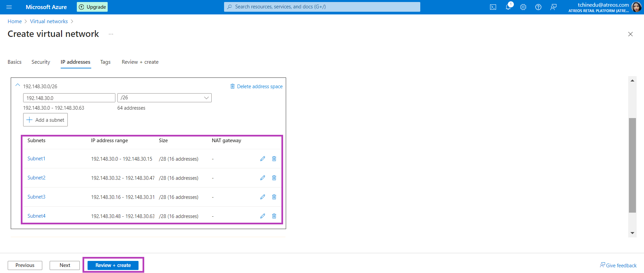Click the scrollbar up arrow
Screen dimensions: 644x273
[632, 80]
